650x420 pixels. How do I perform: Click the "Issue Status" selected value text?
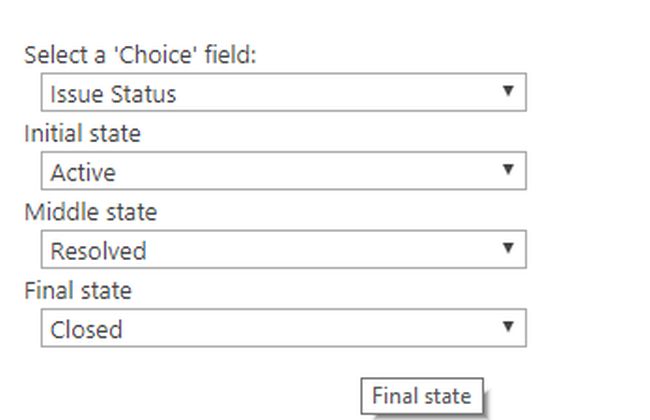click(x=113, y=94)
